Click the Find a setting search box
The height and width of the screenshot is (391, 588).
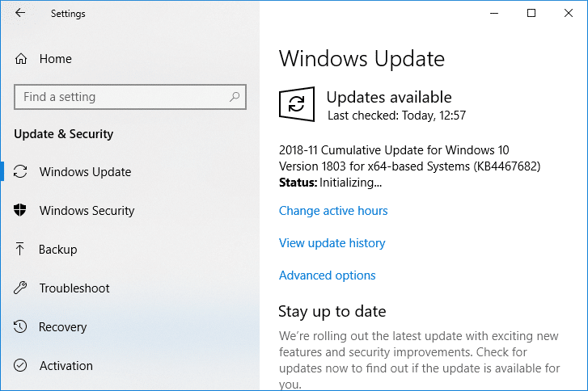(121, 97)
